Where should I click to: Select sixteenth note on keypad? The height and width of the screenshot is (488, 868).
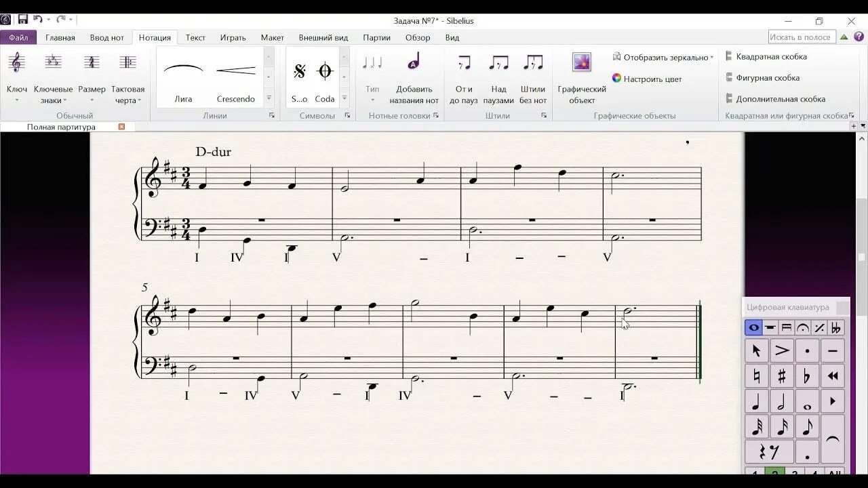(x=782, y=426)
